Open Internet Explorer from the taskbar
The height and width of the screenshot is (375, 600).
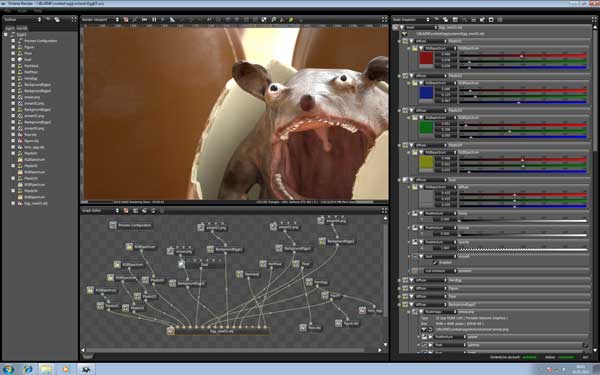tap(28, 369)
